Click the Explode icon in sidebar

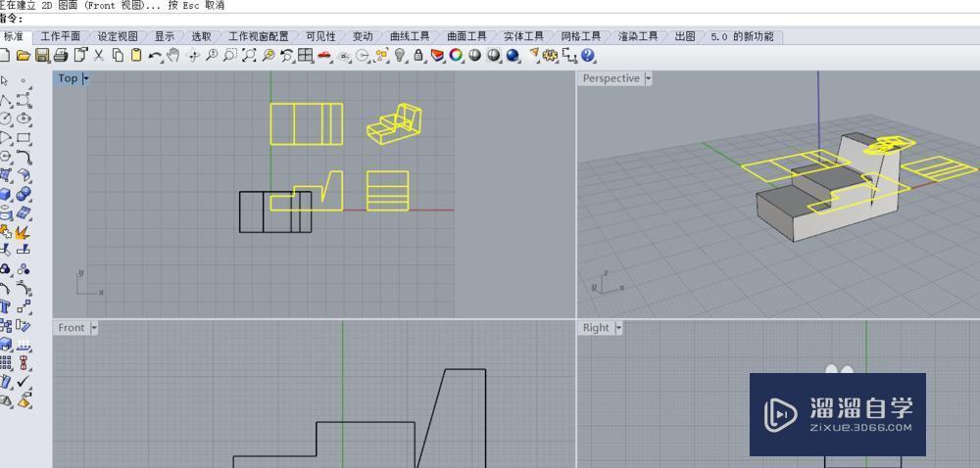[x=24, y=232]
